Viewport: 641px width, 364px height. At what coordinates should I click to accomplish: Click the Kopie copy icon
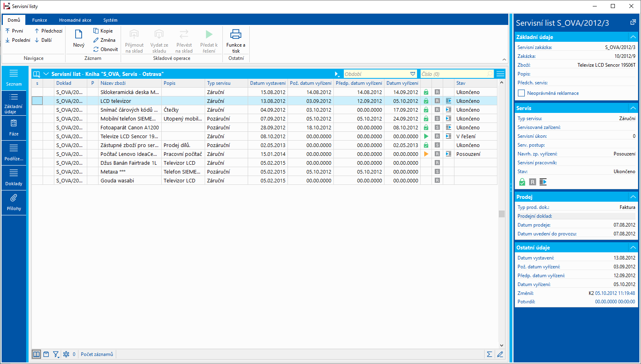(96, 31)
